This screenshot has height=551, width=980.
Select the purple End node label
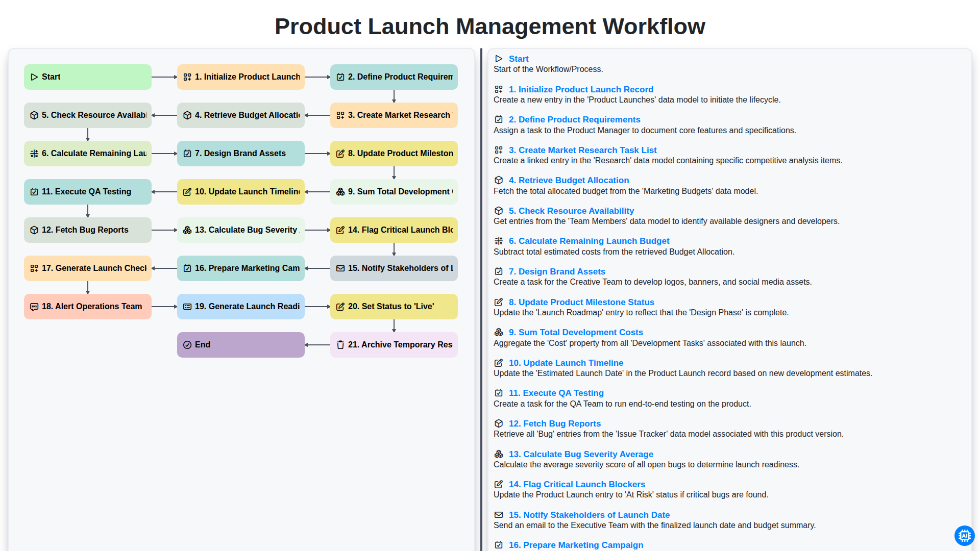[x=203, y=345]
